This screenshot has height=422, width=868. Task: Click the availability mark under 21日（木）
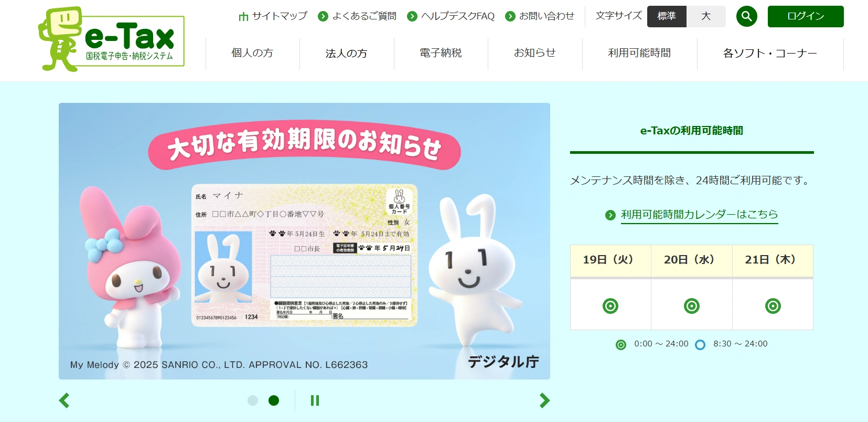(x=773, y=306)
